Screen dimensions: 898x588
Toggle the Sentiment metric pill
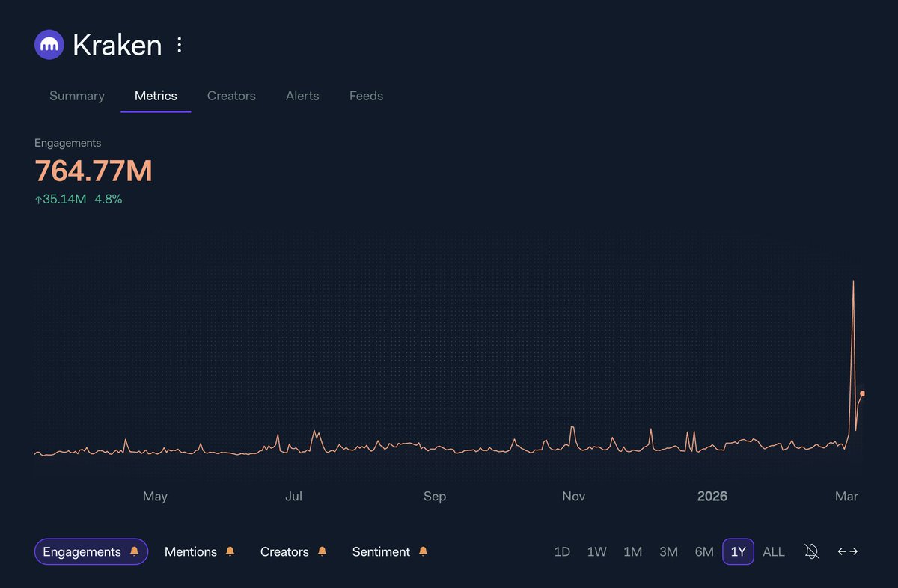coord(381,551)
